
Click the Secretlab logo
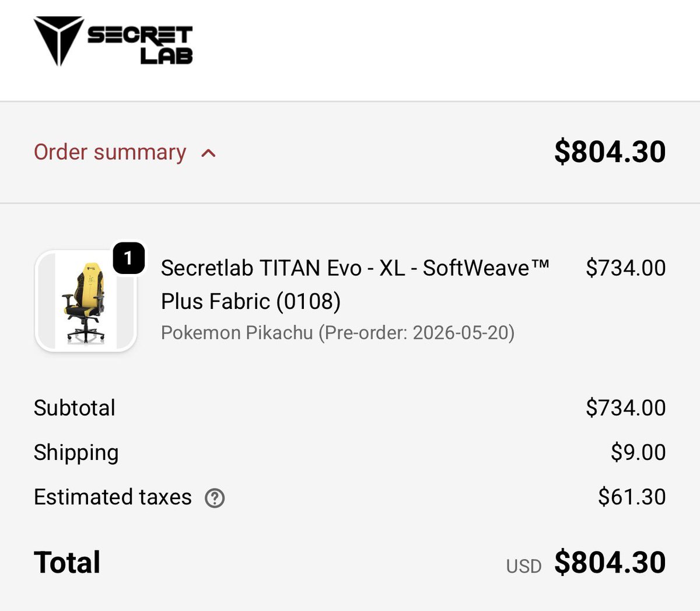coord(113,41)
